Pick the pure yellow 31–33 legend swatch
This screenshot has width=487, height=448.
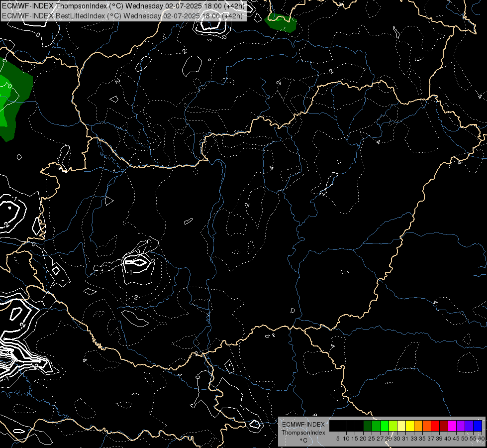coord(410,426)
